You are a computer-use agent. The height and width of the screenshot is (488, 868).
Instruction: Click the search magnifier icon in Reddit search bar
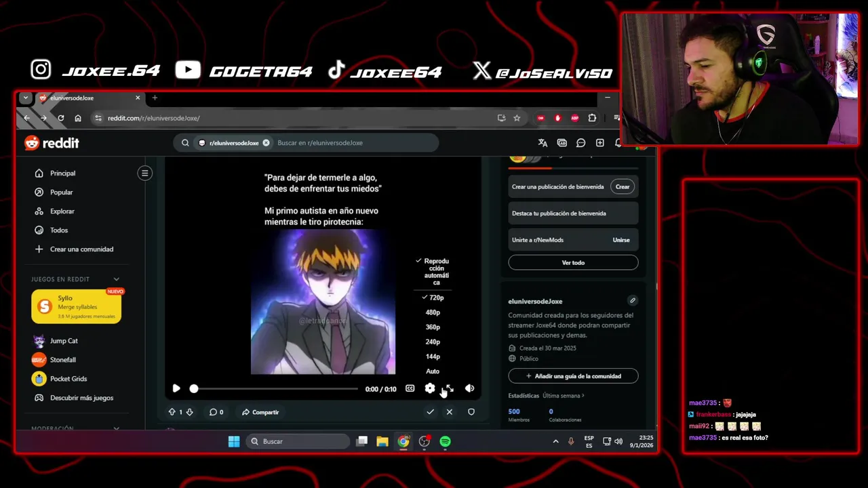pos(185,143)
